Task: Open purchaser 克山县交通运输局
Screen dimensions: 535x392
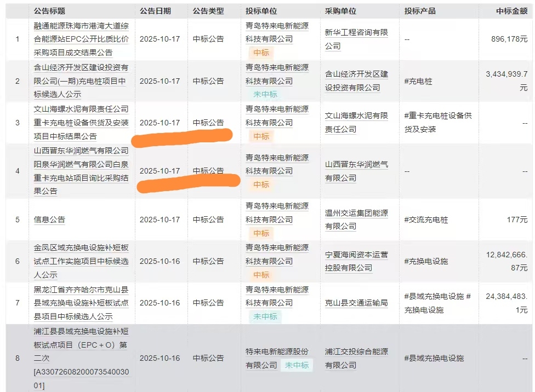Action: [x=356, y=303]
